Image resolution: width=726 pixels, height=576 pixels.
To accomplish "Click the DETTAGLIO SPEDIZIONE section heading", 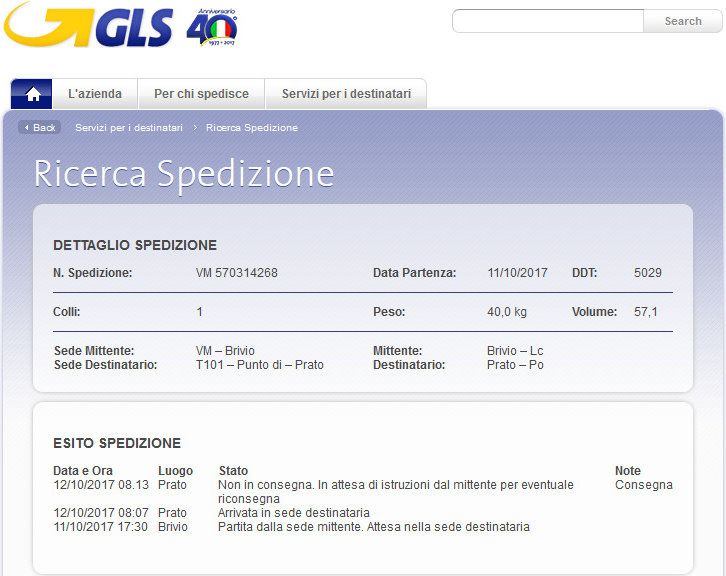I will pos(135,245).
